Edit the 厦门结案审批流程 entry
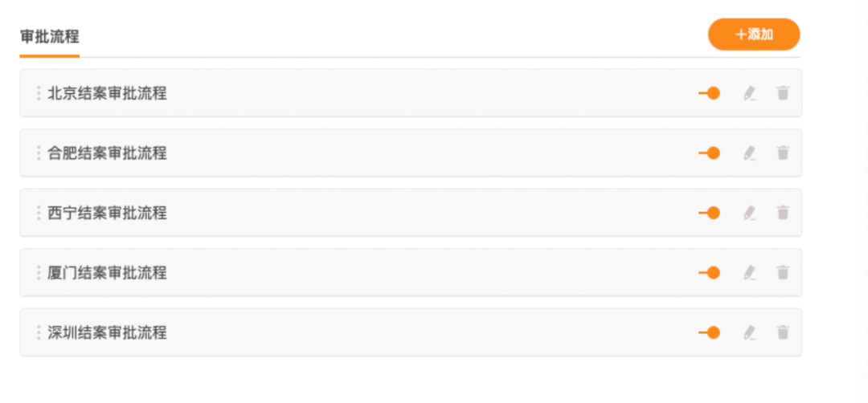 750,272
